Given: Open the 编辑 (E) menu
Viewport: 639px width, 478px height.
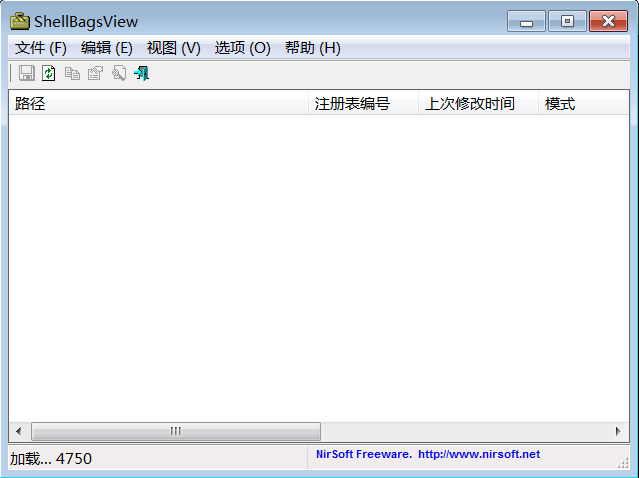Looking at the screenshot, I should click(x=107, y=48).
